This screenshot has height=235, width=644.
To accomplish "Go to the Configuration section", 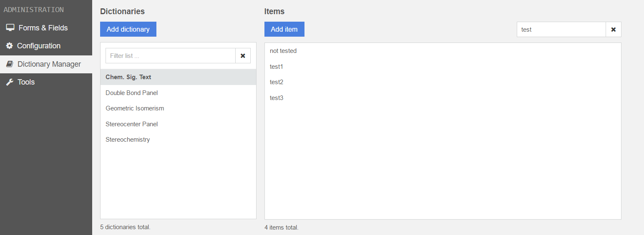I will pos(39,46).
